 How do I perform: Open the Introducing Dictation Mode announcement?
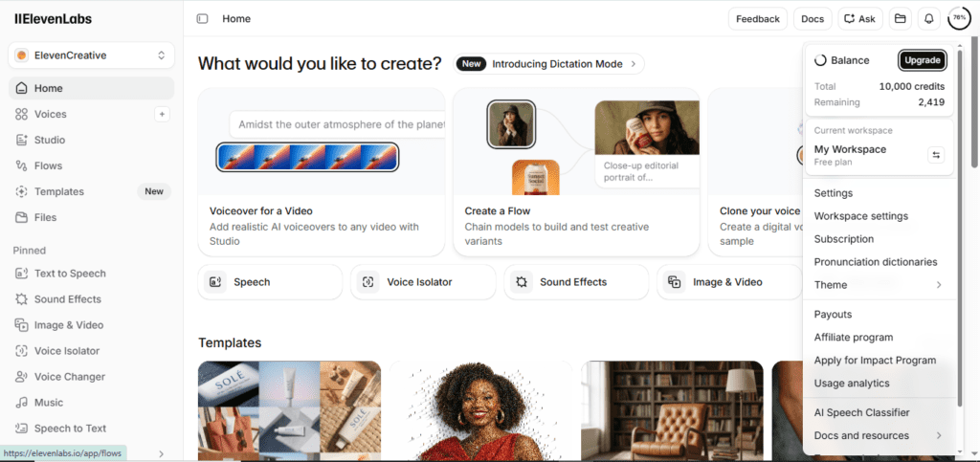(x=548, y=64)
